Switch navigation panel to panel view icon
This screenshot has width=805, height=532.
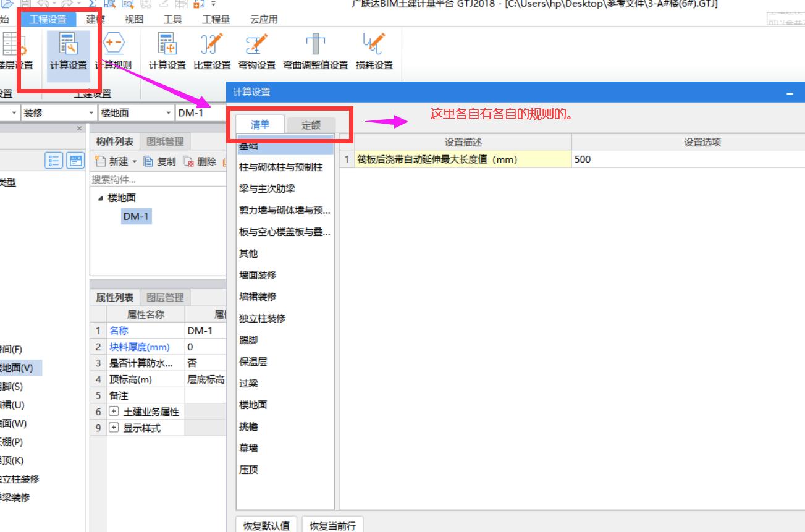(76, 161)
